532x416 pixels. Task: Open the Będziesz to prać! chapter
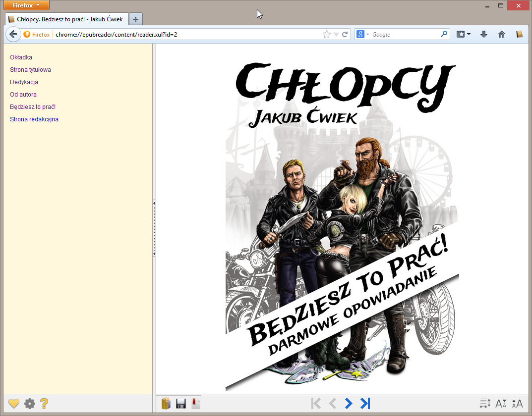pos(33,106)
